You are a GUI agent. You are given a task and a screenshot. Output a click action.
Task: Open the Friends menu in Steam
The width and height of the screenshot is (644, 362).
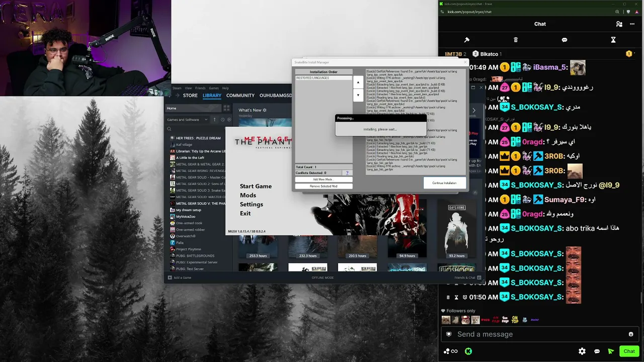coord(200,88)
